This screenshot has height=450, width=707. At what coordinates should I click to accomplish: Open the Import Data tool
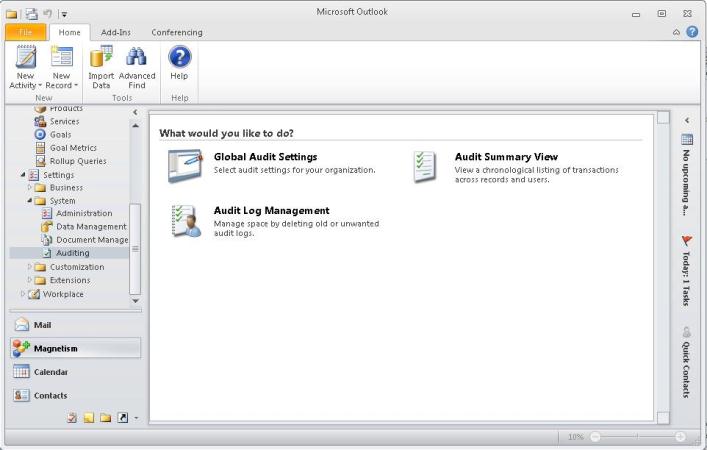pyautogui.click(x=101, y=60)
